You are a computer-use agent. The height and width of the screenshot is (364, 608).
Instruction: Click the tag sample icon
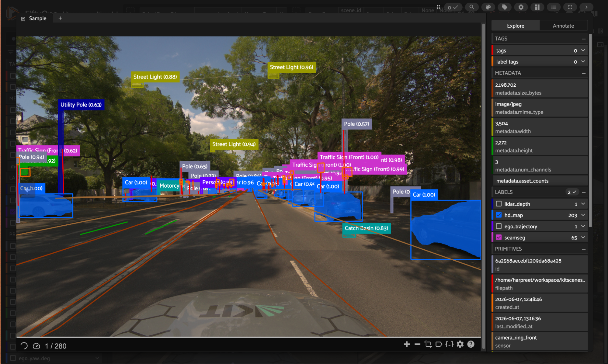505,7
